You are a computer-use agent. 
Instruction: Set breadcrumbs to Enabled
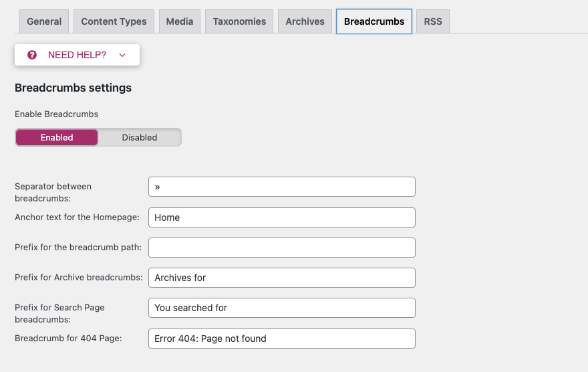point(57,137)
